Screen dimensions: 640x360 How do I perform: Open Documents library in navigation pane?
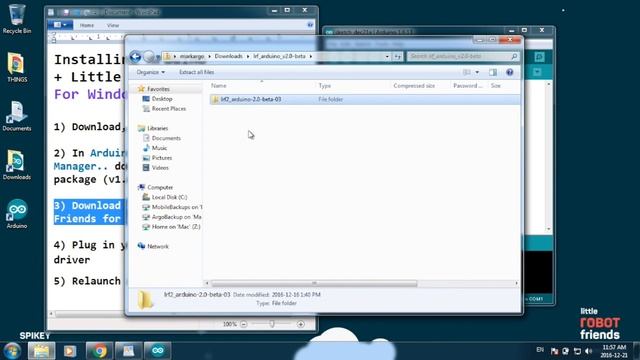pos(166,138)
